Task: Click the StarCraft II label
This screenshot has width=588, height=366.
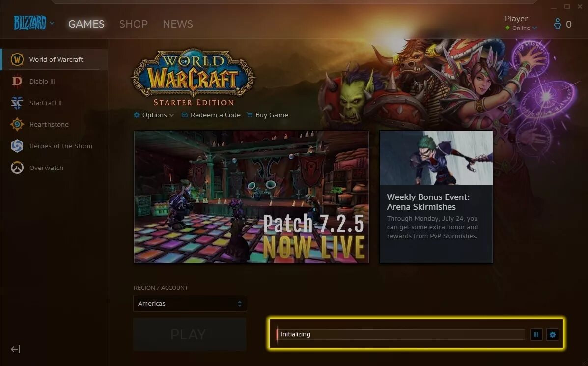Action: [45, 103]
